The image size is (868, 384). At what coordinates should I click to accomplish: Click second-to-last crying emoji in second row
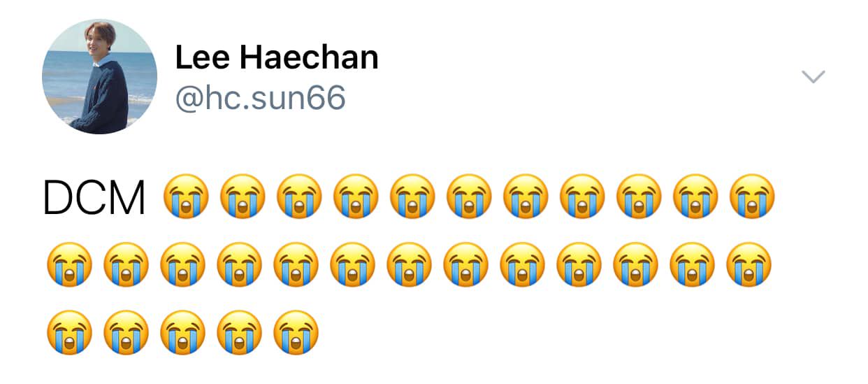pos(693,264)
